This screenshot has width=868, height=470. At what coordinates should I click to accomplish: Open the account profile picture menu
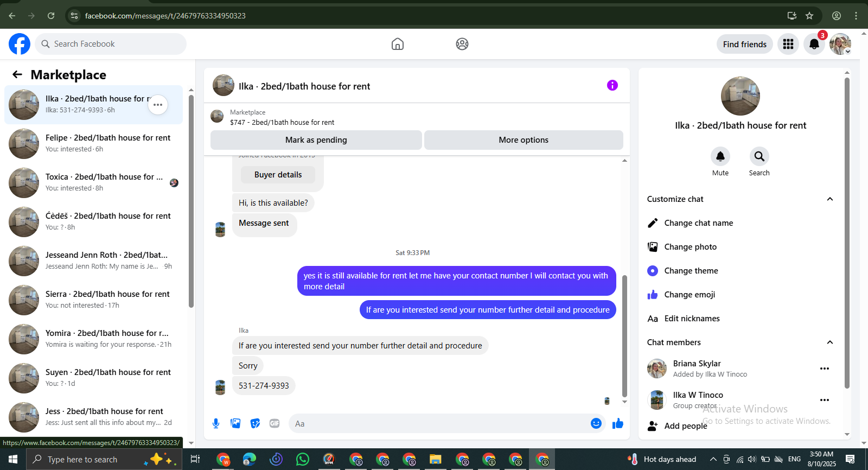coord(840,44)
